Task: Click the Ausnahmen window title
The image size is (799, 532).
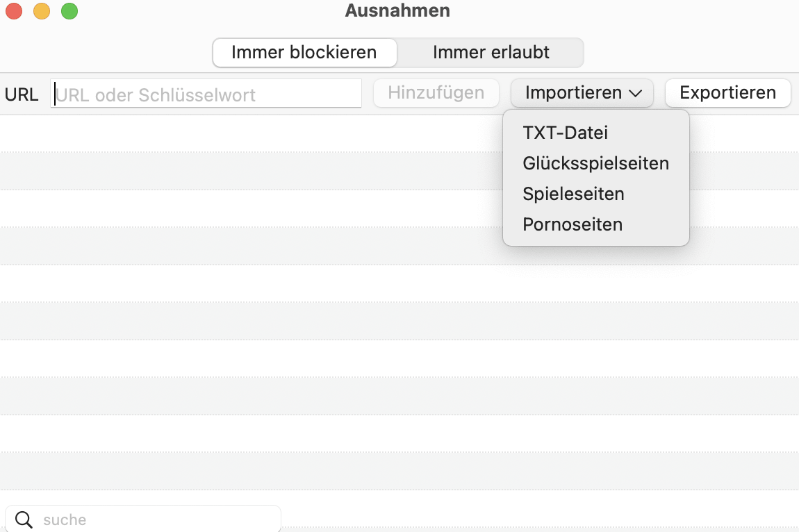Action: (x=397, y=10)
